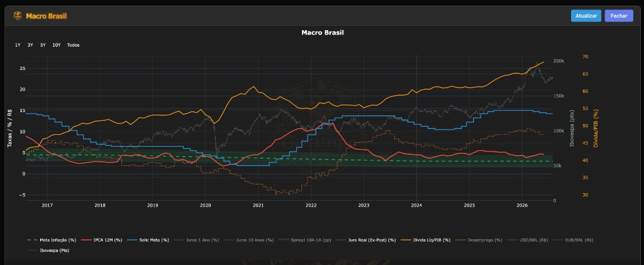Screen dimensions: 644x265
Task: Click the Taxas / % / R$ axis label
Action: point(9,128)
